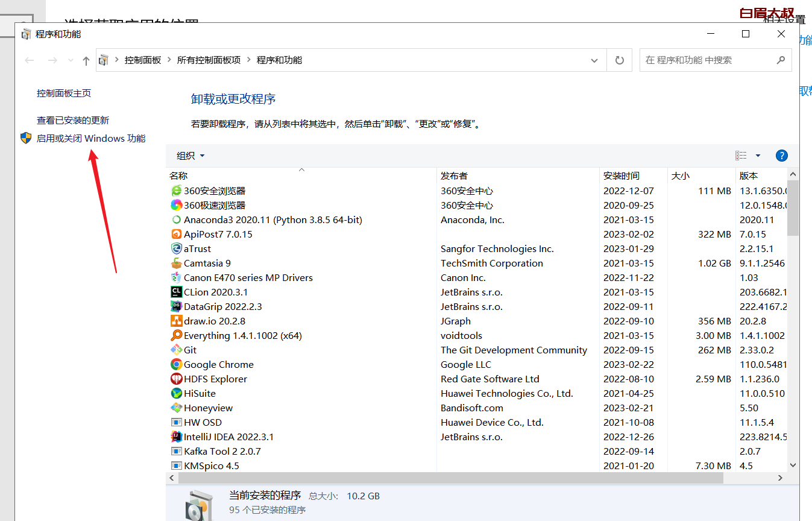812x521 pixels.
Task: Select publisher cell Huawei Device Co., Ltd.
Action: [x=492, y=422]
